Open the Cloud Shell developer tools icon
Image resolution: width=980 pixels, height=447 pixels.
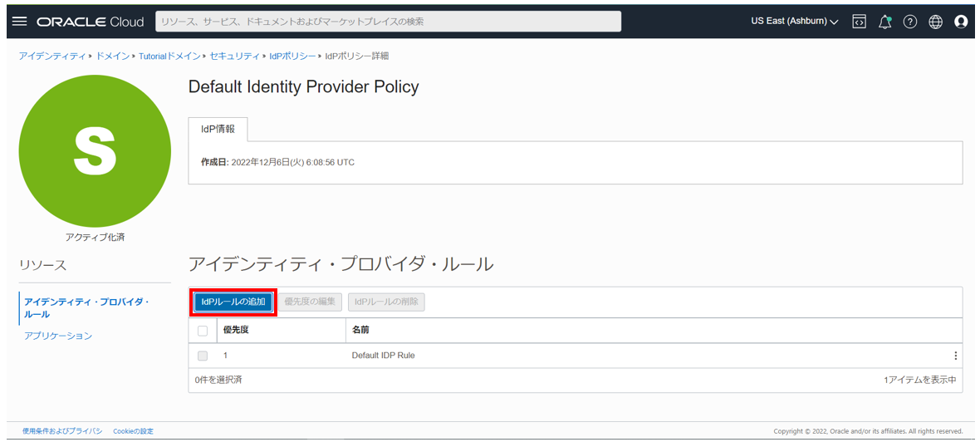860,22
